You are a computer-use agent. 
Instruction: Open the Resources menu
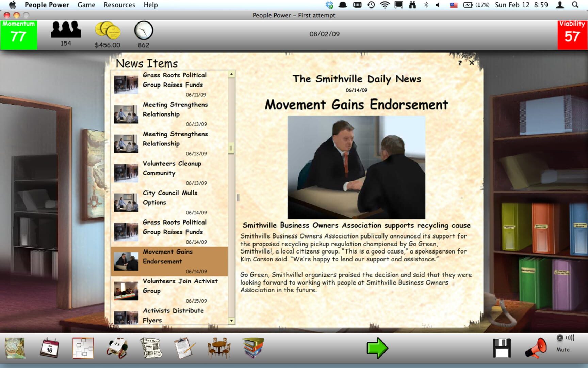click(119, 5)
